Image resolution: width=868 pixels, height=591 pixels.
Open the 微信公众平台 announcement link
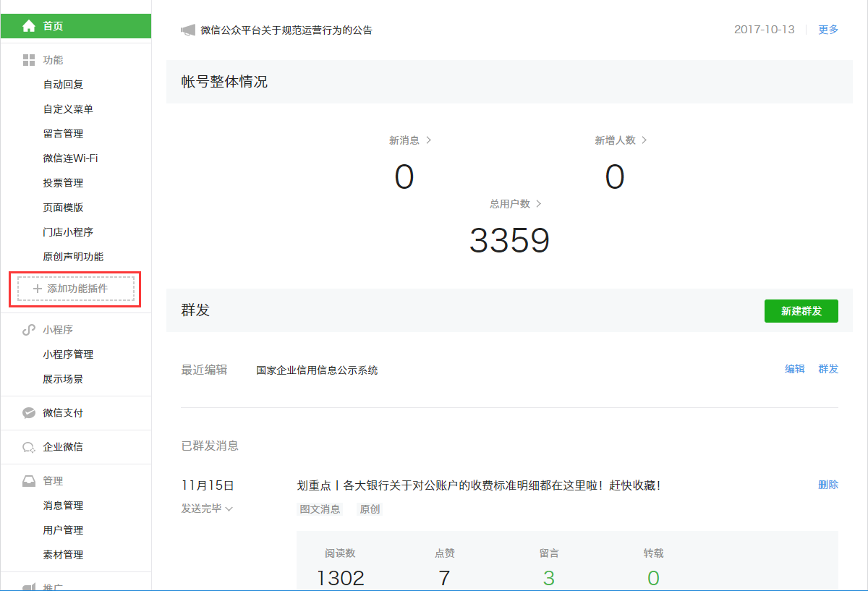point(286,30)
